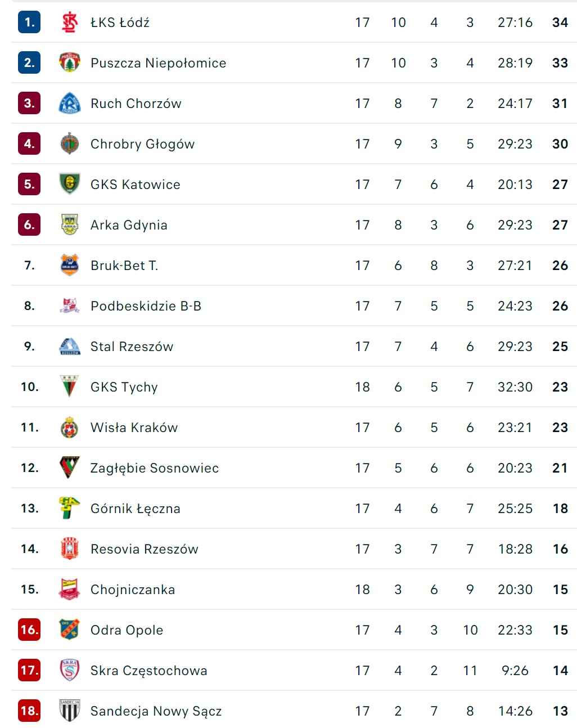Click the Resovia Rzeszów team name
Viewport: 577px width, 728px height.
[144, 549]
